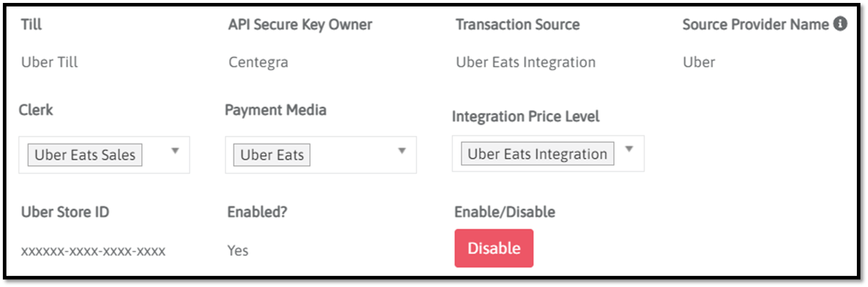Click the Enable/Disable heading text

click(504, 212)
